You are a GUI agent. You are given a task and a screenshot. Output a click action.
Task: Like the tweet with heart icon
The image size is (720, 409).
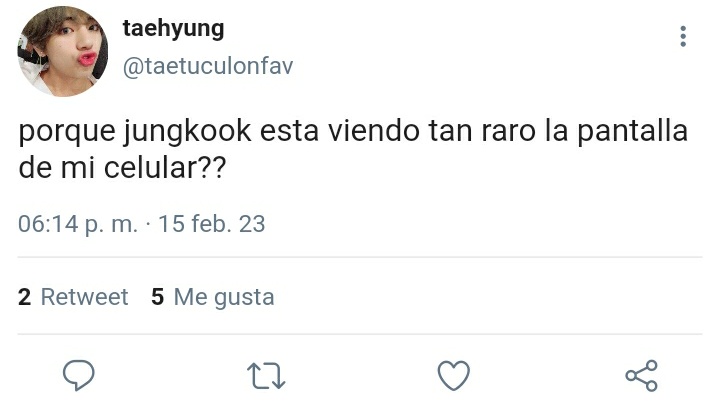click(x=454, y=375)
